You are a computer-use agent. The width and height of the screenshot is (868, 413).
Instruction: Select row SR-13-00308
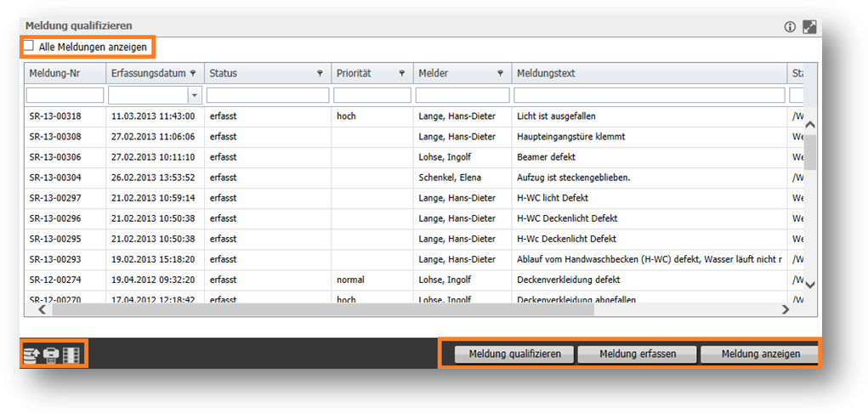[413, 137]
